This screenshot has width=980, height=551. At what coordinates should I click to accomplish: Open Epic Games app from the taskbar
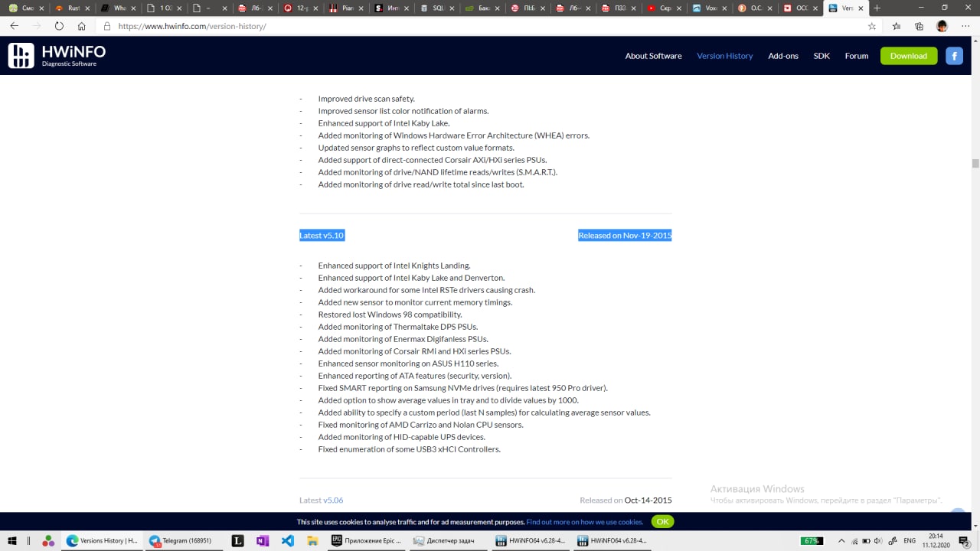[x=364, y=540]
